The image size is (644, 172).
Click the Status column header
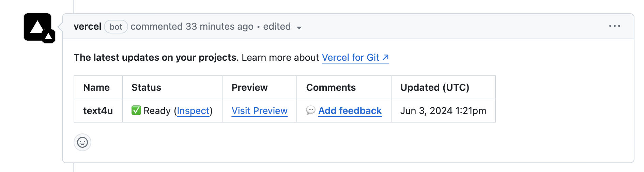tap(146, 88)
